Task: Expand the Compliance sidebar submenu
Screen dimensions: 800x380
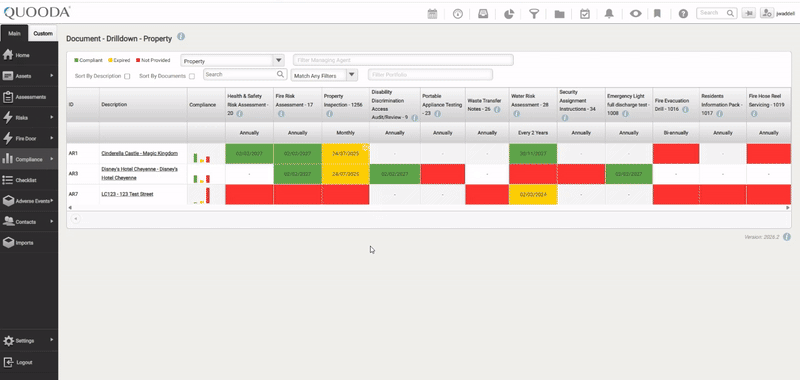Action: click(52, 159)
